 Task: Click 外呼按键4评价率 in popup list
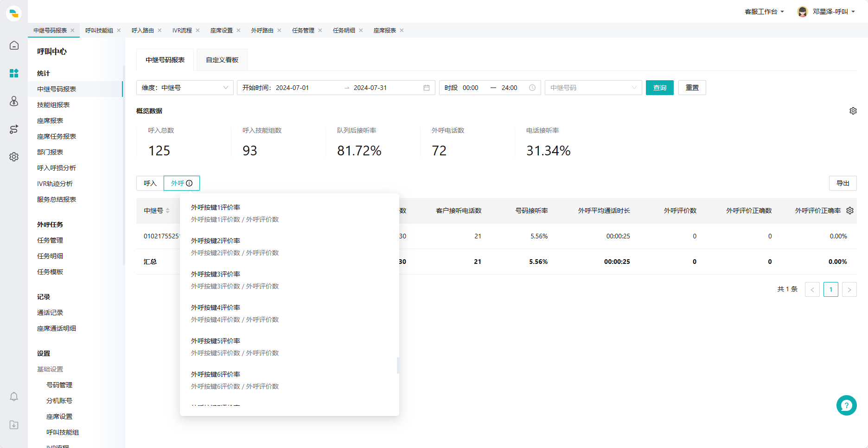coord(216,307)
